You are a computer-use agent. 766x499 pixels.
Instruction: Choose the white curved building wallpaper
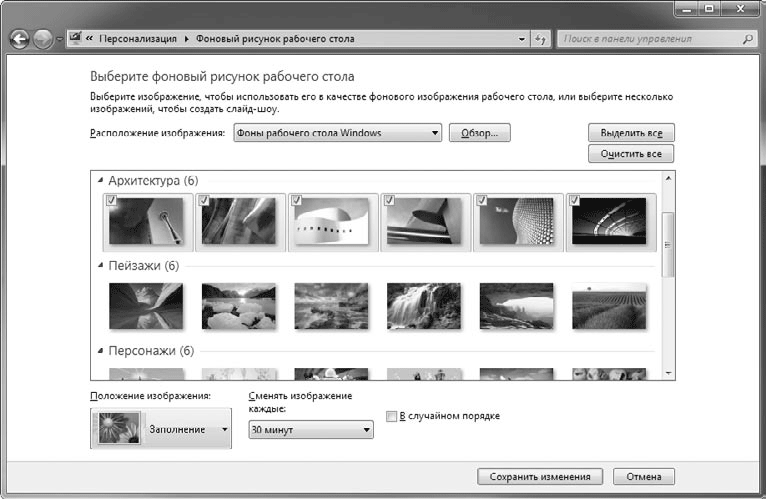332,221
